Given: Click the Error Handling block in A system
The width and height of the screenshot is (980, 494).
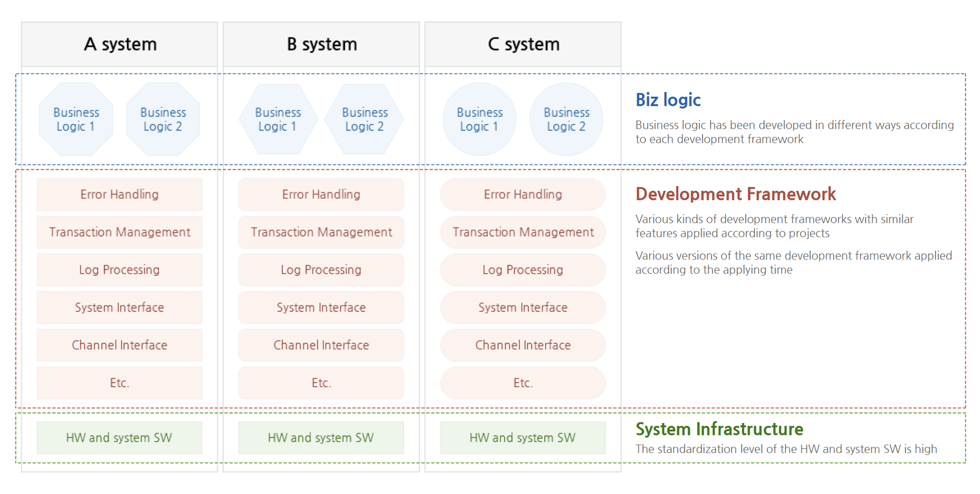Looking at the screenshot, I should [x=119, y=194].
